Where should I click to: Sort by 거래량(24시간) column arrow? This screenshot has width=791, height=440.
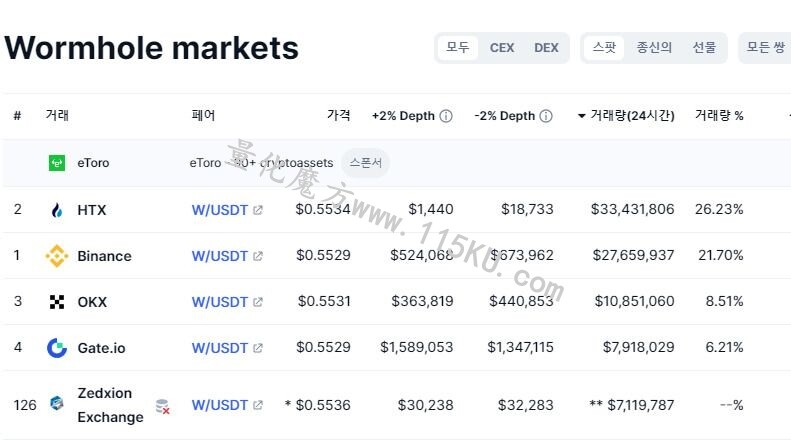click(x=582, y=116)
